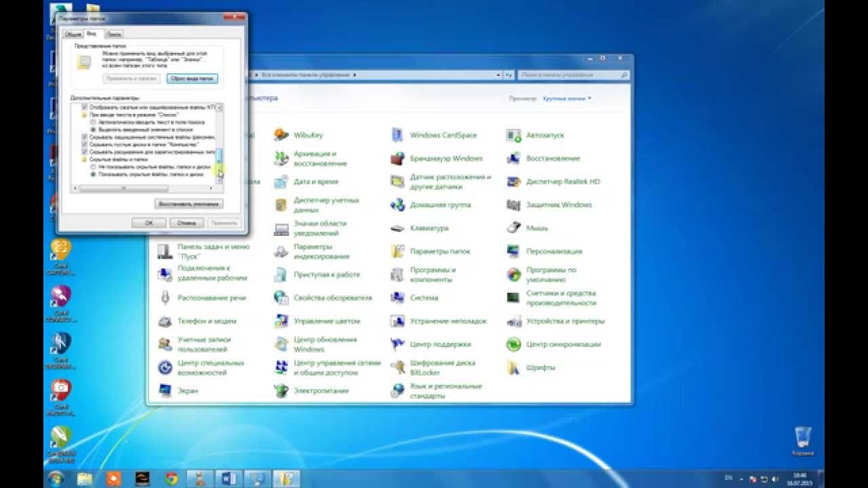868x488 pixels.
Task: Open Мышь settings
Action: (528, 228)
